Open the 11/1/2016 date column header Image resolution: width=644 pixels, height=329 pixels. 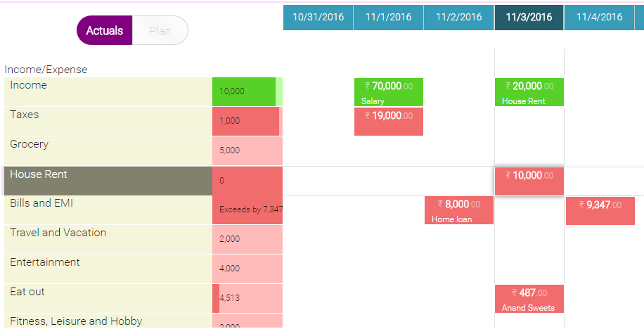(388, 18)
